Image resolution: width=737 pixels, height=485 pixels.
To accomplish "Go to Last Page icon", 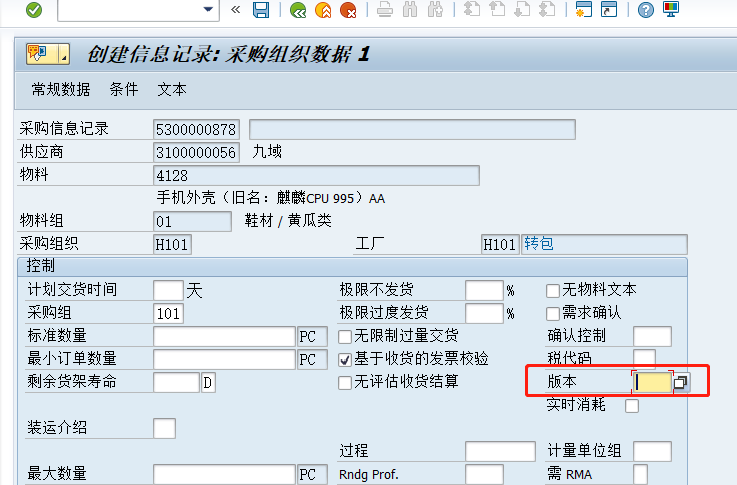I will coord(547,10).
